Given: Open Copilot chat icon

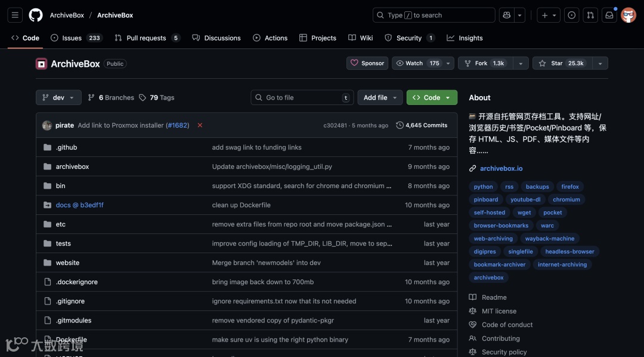Looking at the screenshot, I should click(506, 15).
